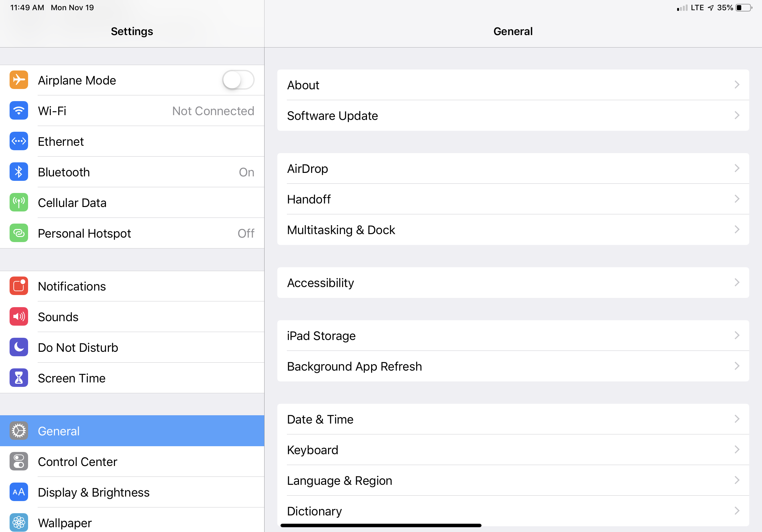This screenshot has height=532, width=762.
Task: Tap the Screen Time hourglass icon
Action: coord(19,378)
